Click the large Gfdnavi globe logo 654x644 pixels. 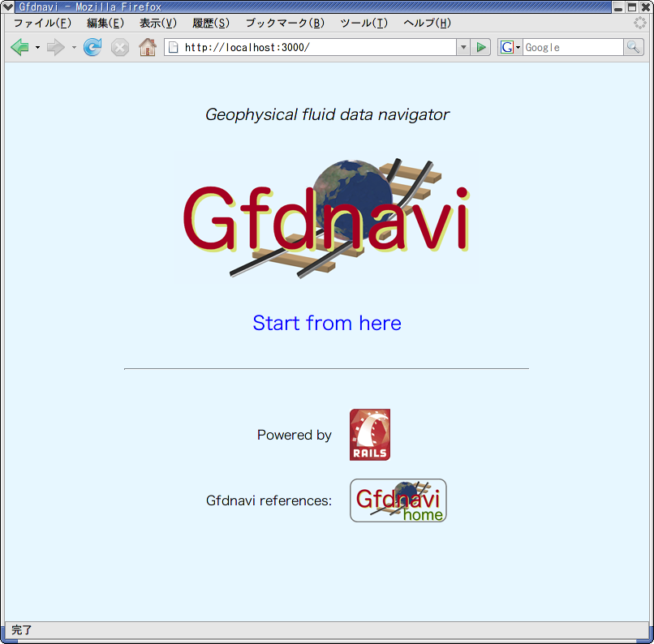coord(326,219)
